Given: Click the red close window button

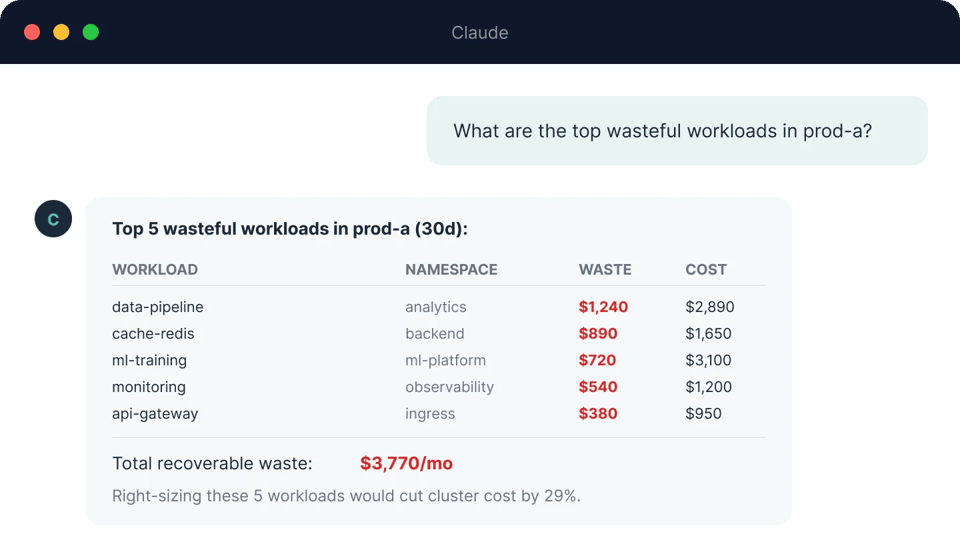Looking at the screenshot, I should point(32,32).
